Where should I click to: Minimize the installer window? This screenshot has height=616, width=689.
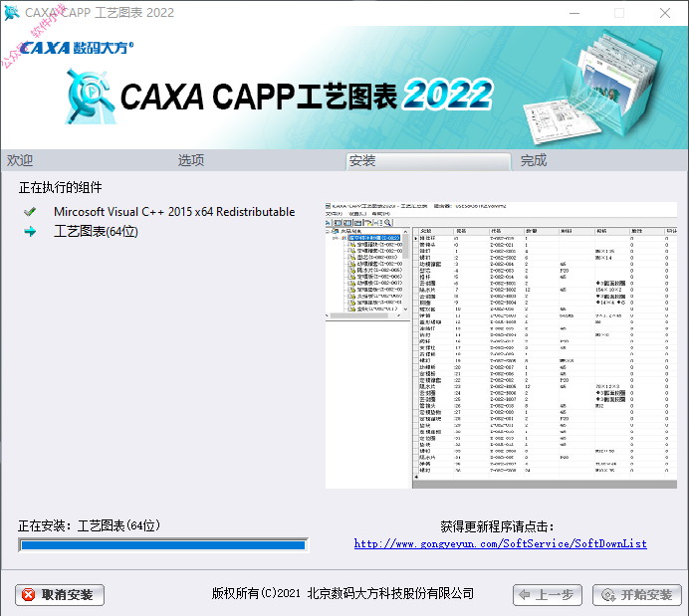tap(574, 13)
